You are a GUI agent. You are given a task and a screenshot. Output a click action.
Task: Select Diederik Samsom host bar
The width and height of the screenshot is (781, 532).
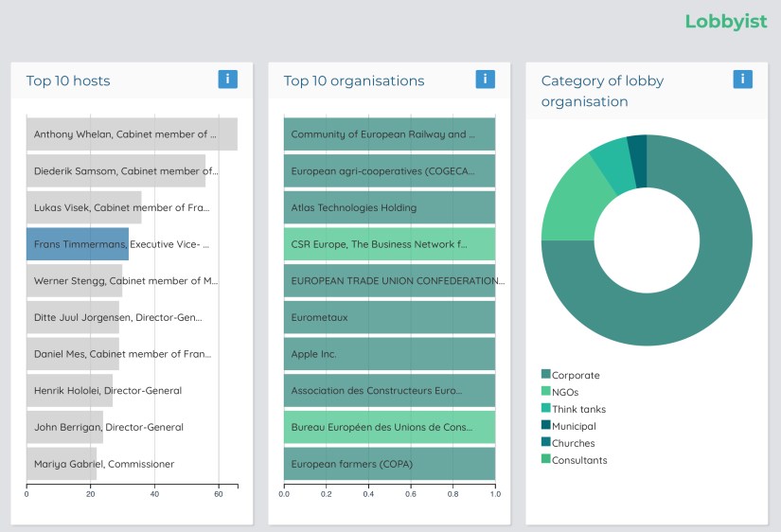click(x=115, y=171)
